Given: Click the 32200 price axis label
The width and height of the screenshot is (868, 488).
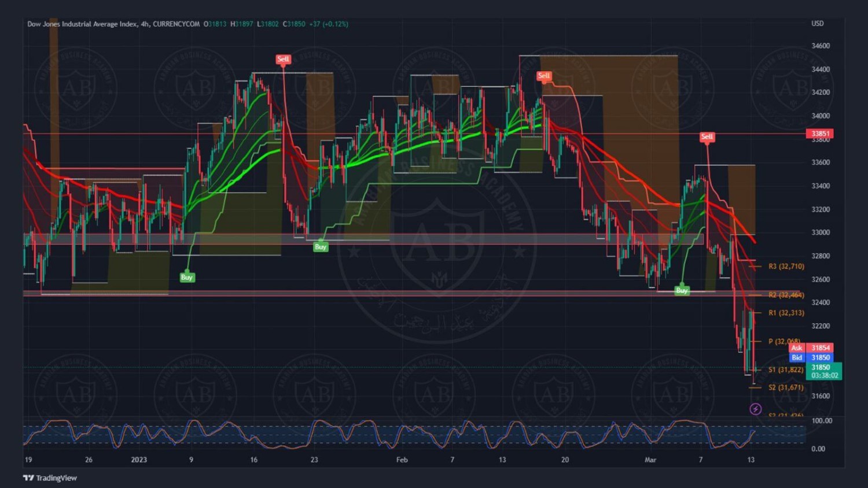Looking at the screenshot, I should 820,326.
